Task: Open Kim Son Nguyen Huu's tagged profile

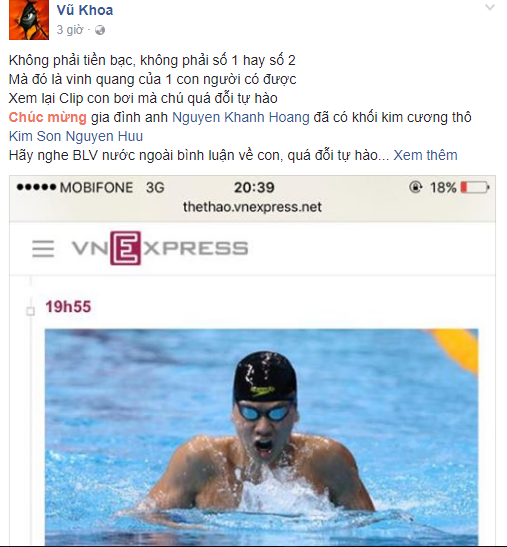Action: click(76, 136)
